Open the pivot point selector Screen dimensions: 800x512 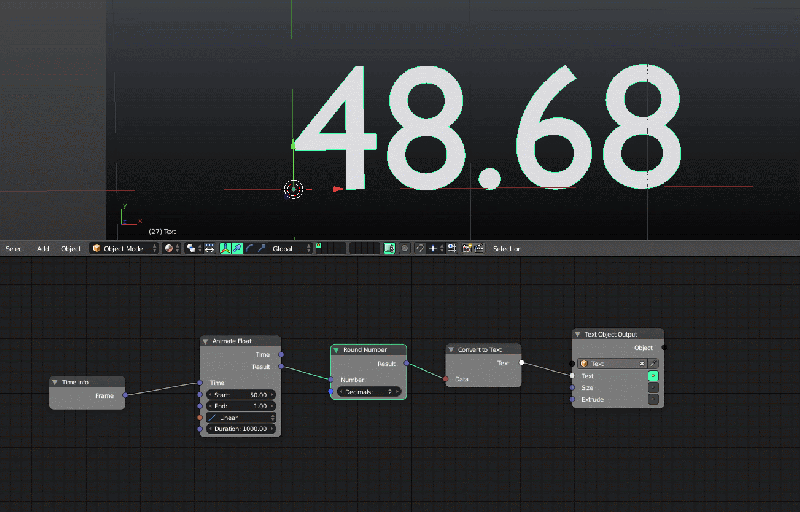(193, 248)
